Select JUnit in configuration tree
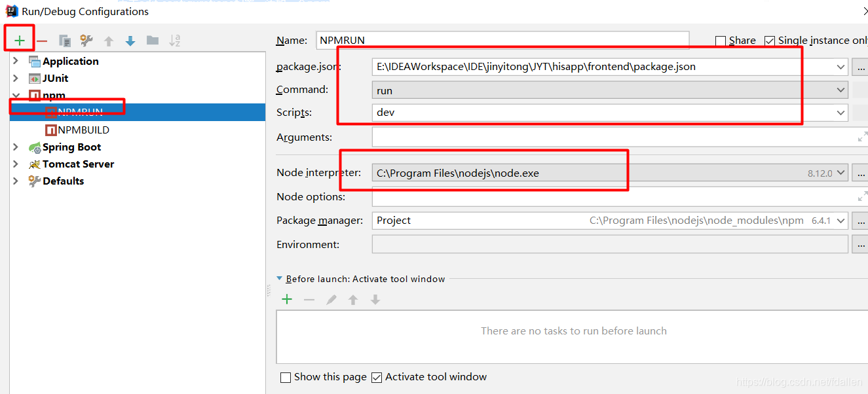 click(x=56, y=78)
